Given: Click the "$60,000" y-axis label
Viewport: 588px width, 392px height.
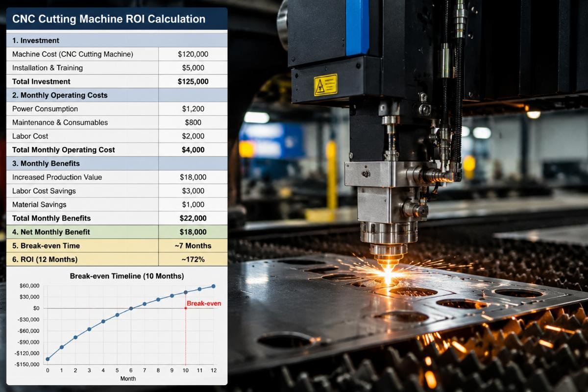Looking at the screenshot, I should point(29,286).
